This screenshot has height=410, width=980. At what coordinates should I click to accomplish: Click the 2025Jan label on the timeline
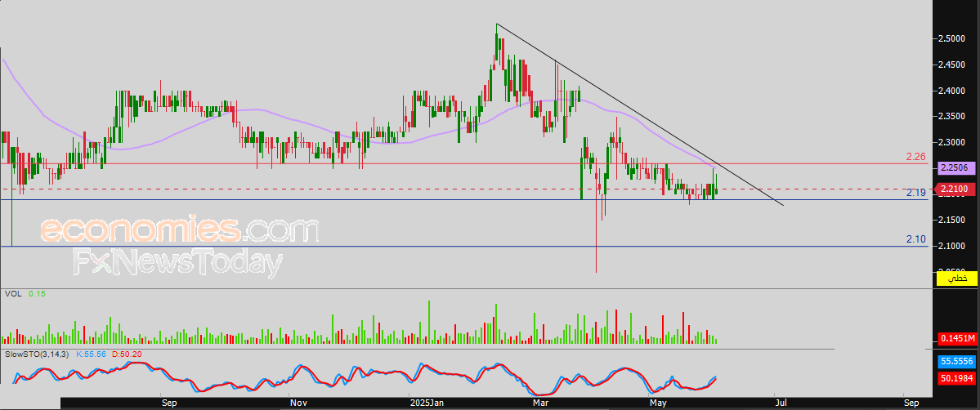coord(425,403)
